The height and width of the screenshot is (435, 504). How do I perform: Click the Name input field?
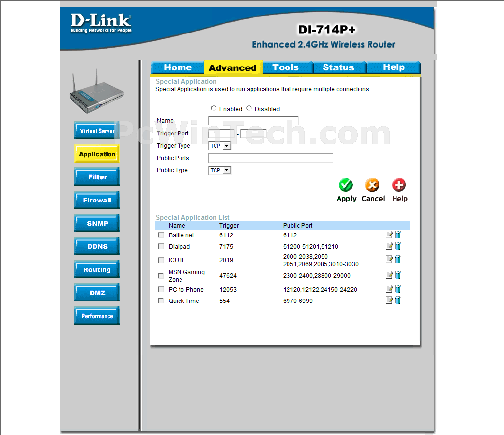point(253,120)
